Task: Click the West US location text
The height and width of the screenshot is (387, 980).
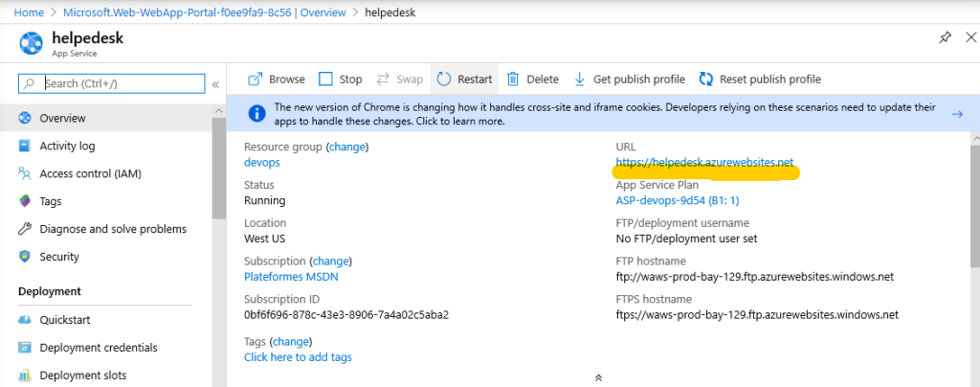Action: tap(265, 239)
